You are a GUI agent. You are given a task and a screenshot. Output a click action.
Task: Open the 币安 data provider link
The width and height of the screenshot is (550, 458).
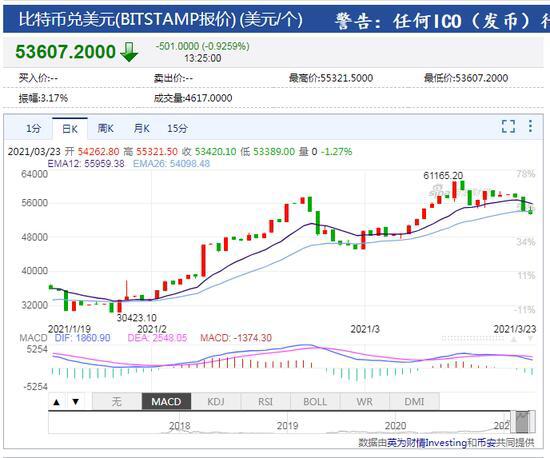click(x=486, y=443)
